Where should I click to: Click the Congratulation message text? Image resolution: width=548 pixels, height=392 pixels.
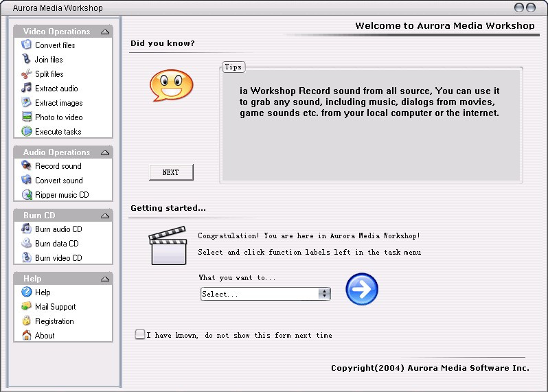[x=308, y=236]
